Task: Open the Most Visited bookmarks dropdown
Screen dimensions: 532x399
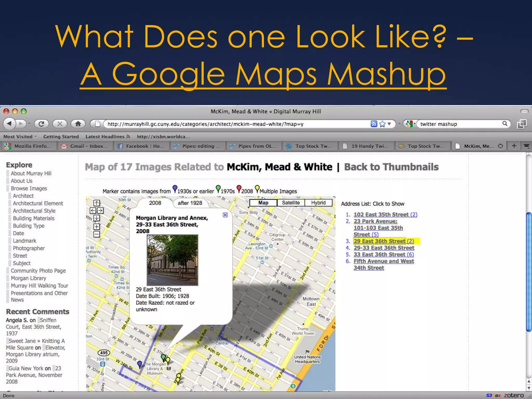Action: coord(20,137)
